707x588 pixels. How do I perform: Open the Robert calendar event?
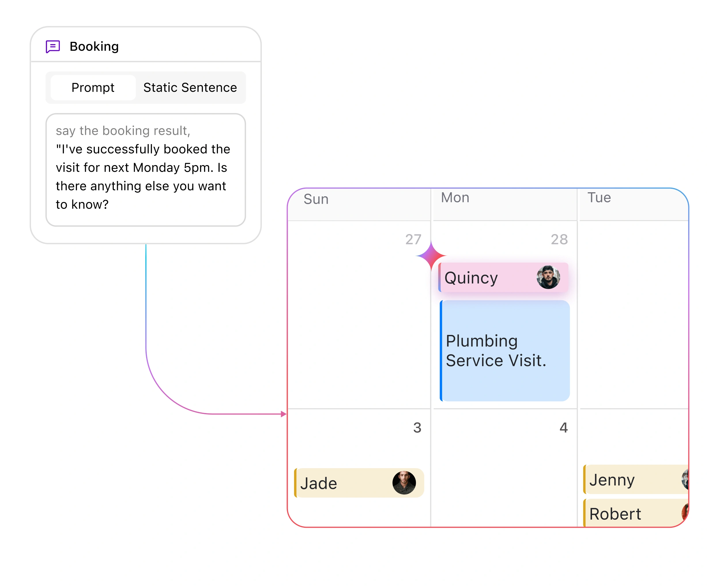coord(629,514)
